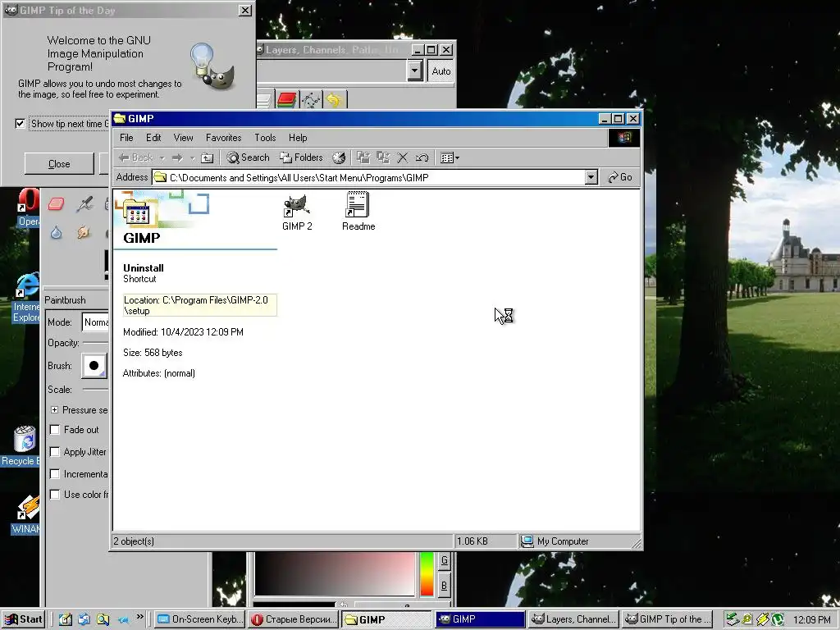Toggle the Folders pane button
Screen dimensions: 840x630
pos(302,157)
